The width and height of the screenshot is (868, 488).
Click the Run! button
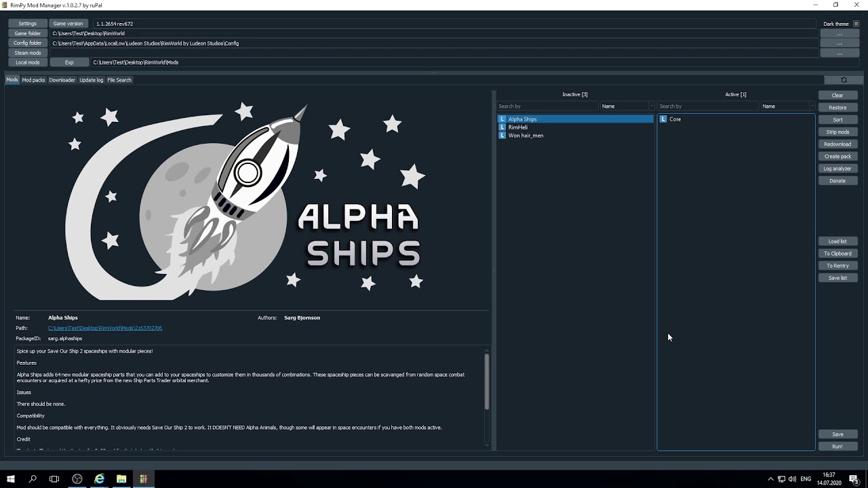837,447
